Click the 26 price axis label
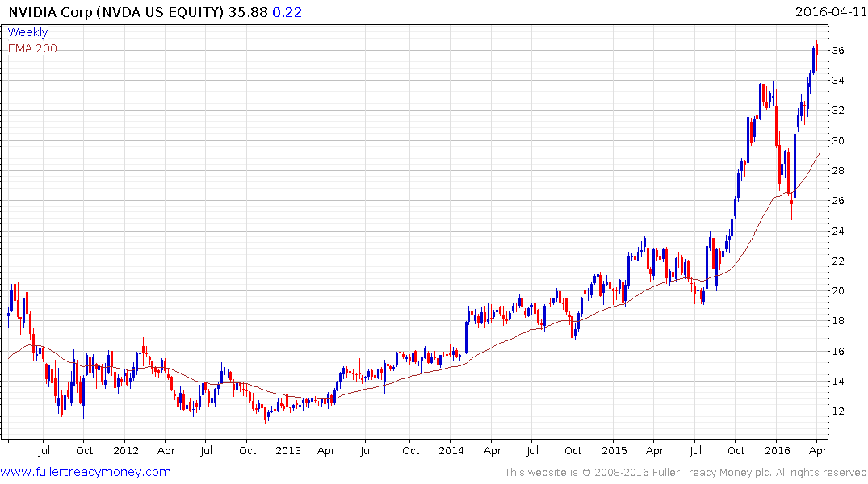The height and width of the screenshot is (484, 868). tap(838, 200)
